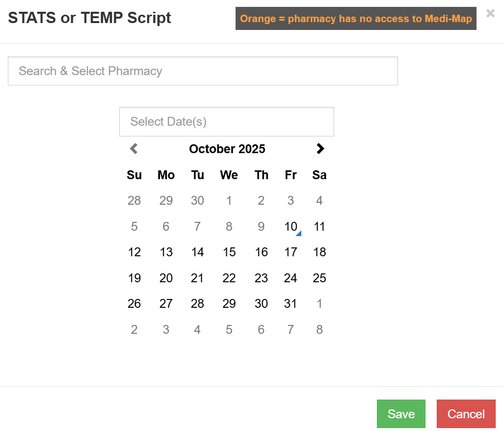
Task: Select today's date, October 10
Action: coord(291,227)
